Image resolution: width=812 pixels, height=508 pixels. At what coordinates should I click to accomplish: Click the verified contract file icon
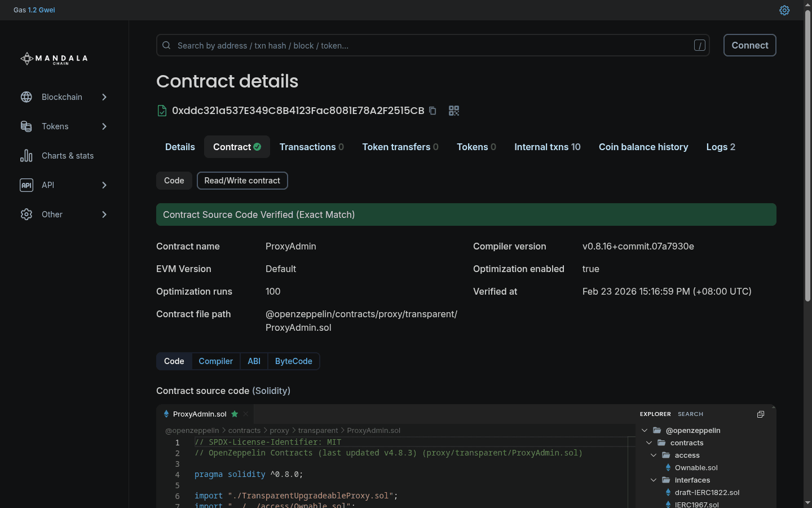(x=162, y=111)
